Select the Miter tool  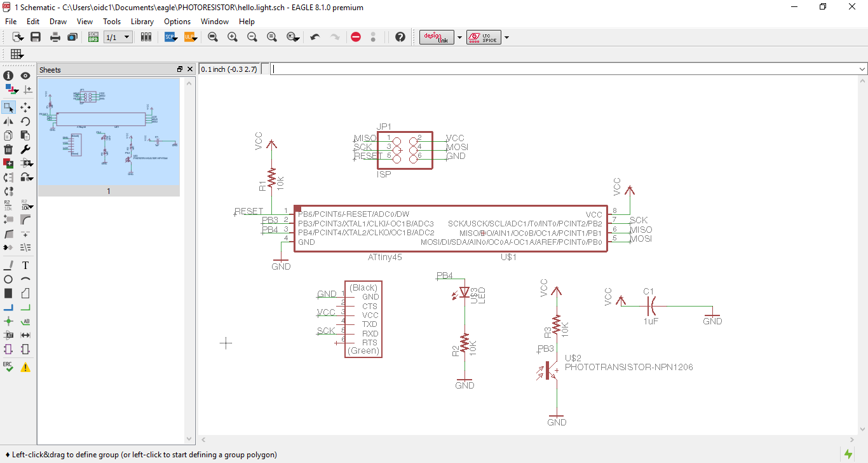(x=25, y=219)
